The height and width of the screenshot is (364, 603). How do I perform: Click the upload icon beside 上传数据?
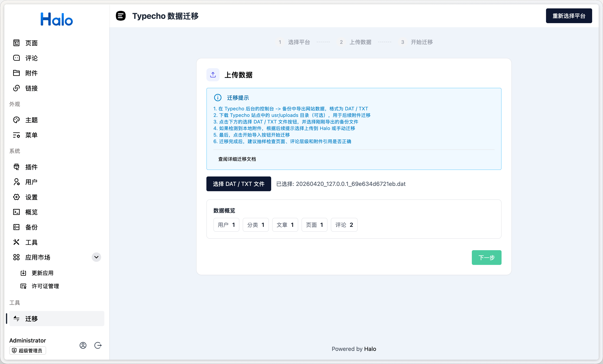tap(213, 75)
